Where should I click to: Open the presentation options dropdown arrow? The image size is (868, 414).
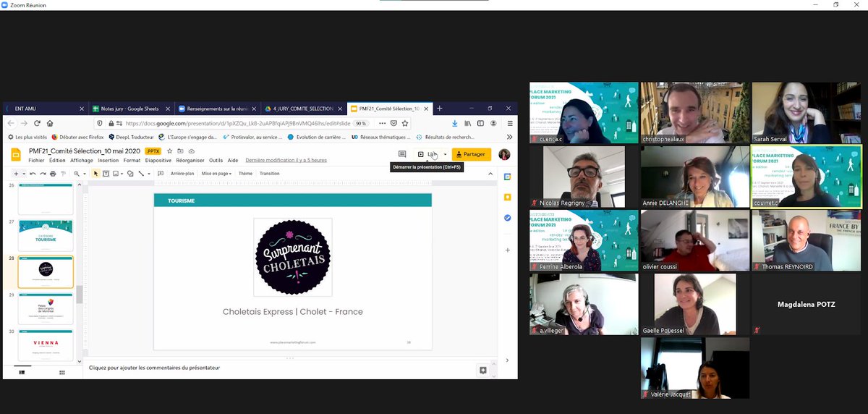pyautogui.click(x=445, y=154)
